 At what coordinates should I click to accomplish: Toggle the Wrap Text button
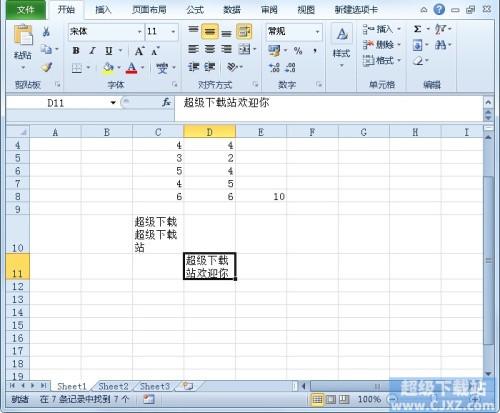244,32
